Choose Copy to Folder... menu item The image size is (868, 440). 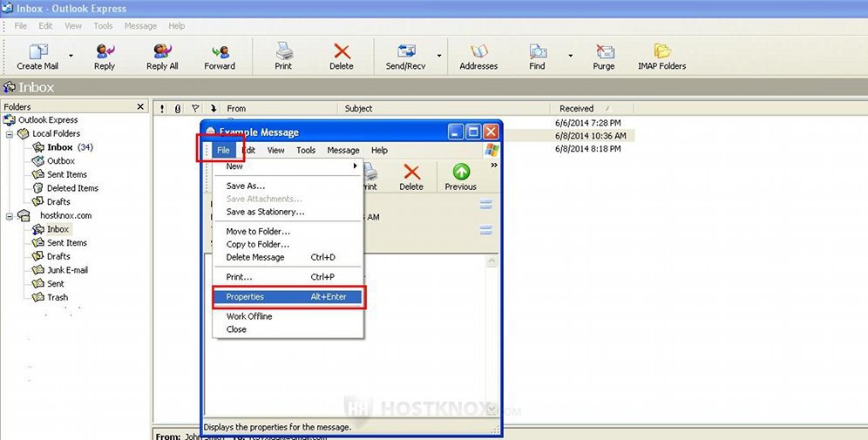coord(288,244)
